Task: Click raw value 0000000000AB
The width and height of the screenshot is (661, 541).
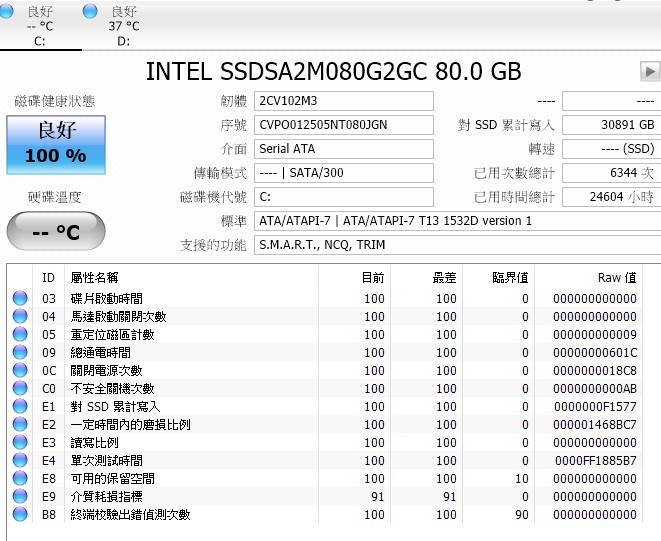Action: (x=595, y=389)
